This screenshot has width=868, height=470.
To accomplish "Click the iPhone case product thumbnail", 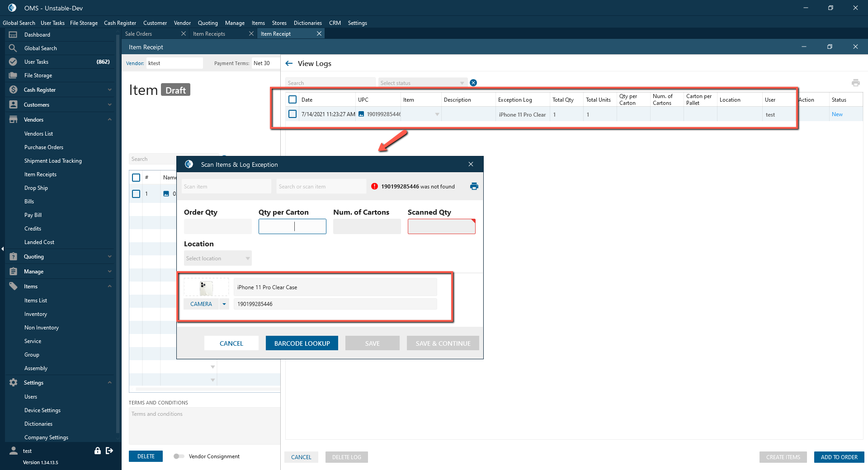I will [x=206, y=287].
